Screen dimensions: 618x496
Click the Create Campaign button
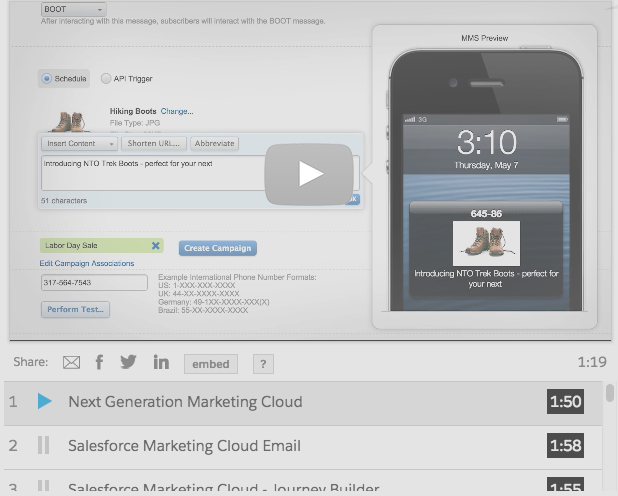pos(218,248)
